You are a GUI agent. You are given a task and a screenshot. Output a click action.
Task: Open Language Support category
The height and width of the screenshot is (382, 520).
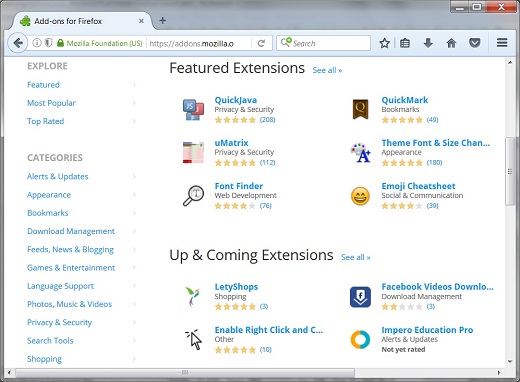60,286
